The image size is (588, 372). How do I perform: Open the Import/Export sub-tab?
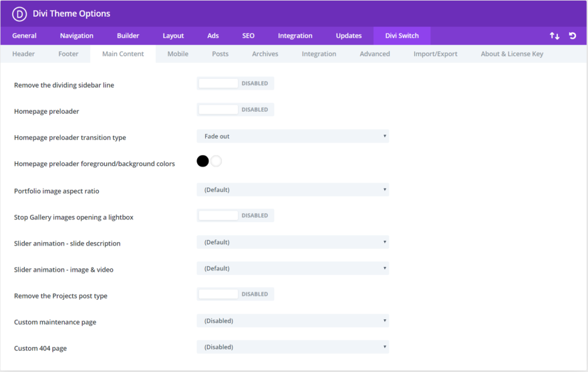[x=436, y=54]
